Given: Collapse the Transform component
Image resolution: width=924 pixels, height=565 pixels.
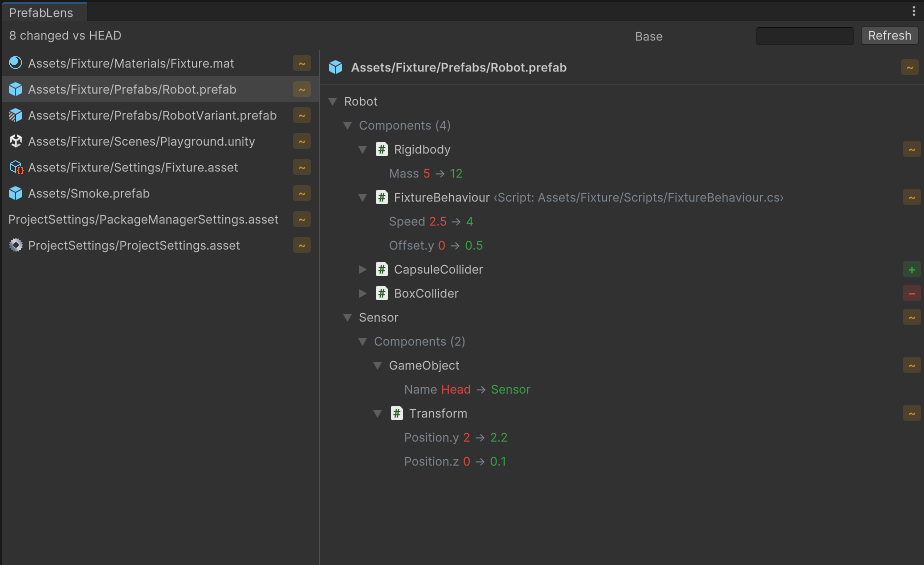Looking at the screenshot, I should coord(378,414).
